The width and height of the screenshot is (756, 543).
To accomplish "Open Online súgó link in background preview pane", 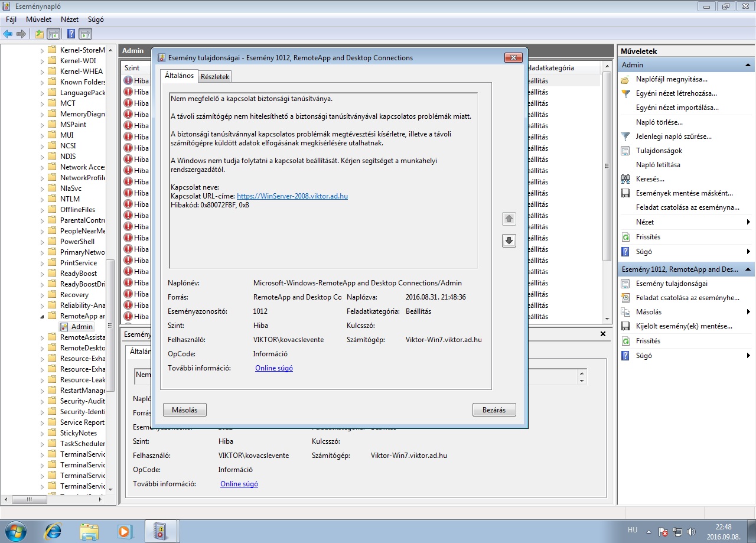I will click(x=239, y=484).
